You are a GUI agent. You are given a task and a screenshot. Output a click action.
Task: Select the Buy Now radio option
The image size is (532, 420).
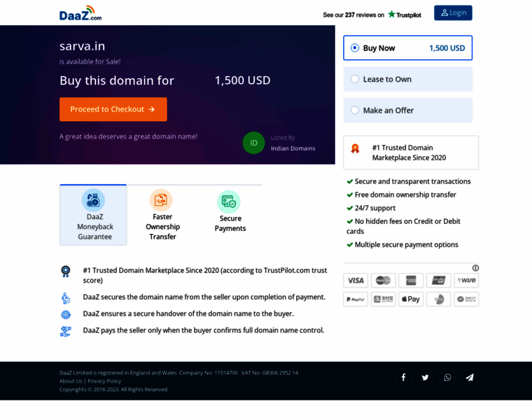pos(408,48)
